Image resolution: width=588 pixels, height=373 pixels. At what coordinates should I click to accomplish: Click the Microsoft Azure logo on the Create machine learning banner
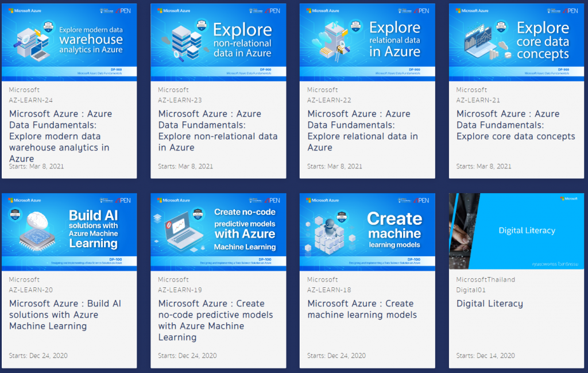click(323, 201)
